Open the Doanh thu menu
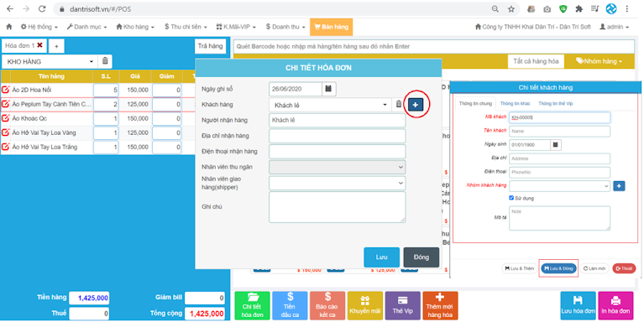The image size is (644, 322). (285, 27)
